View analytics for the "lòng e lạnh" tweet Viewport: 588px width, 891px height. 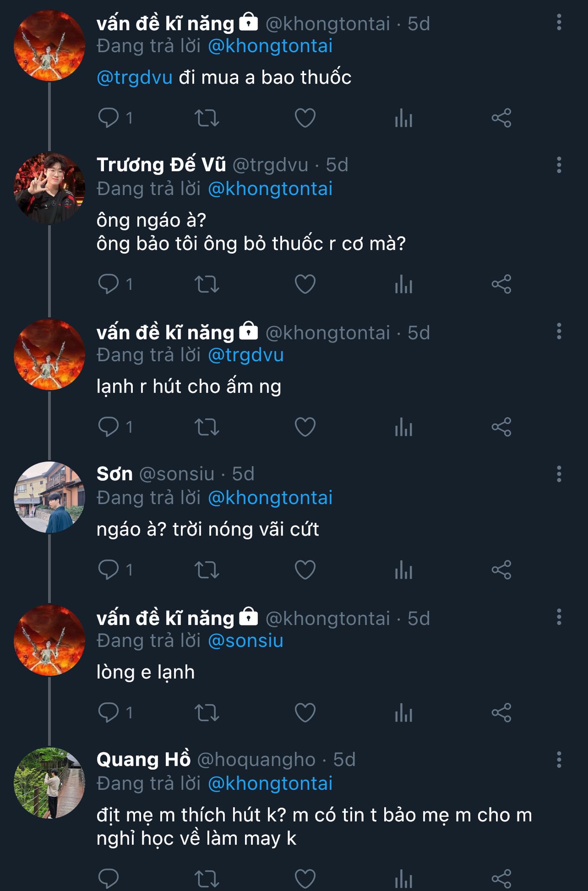403,712
